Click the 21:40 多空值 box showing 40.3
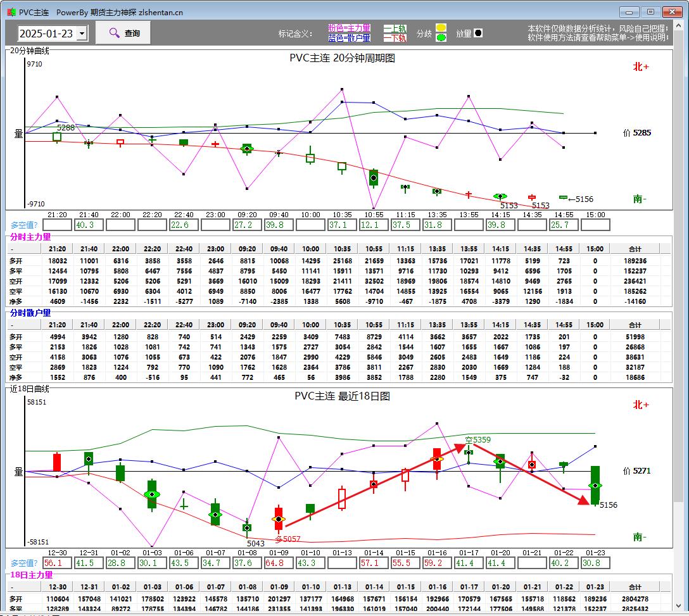This screenshot has height=616, width=689. pos(89,225)
